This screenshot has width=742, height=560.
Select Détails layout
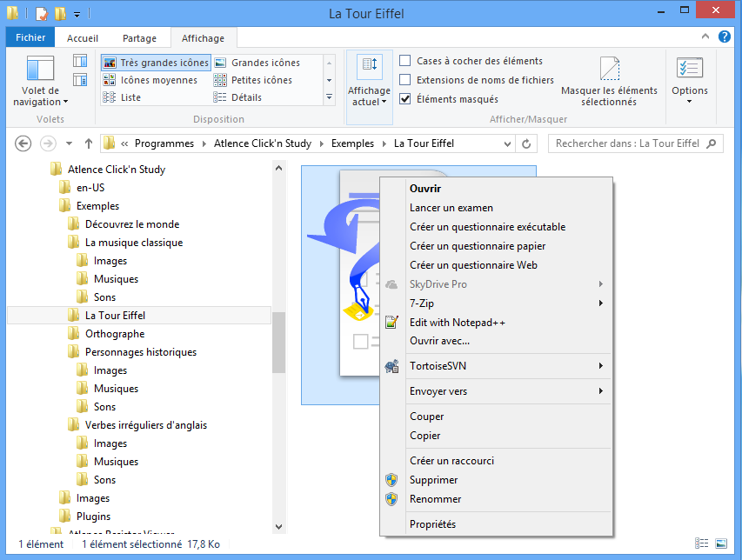[x=238, y=97]
